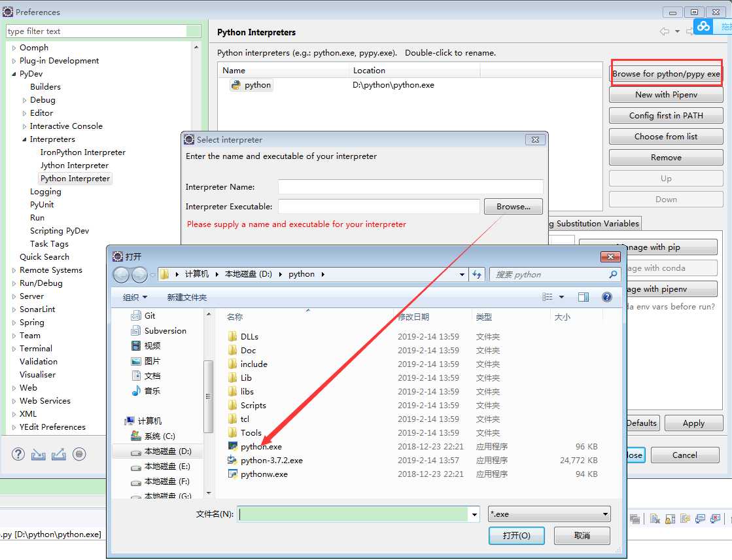Click Choose from list button
732x560 pixels.
[666, 136]
